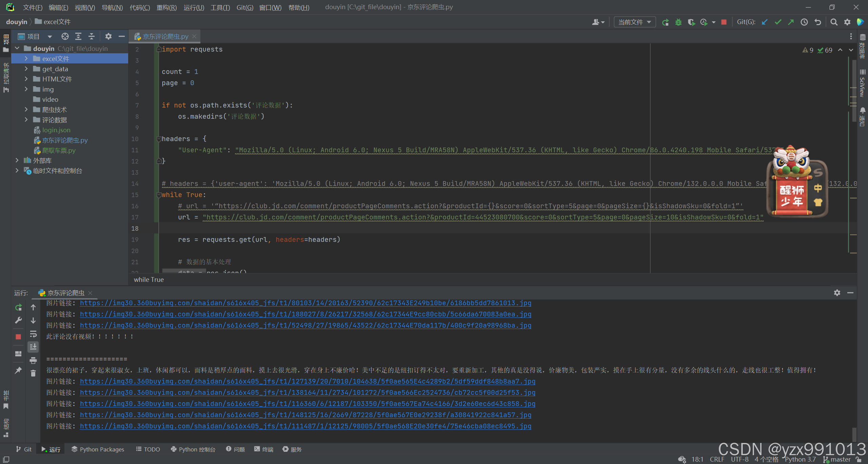The height and width of the screenshot is (464, 868).
Task: Expand 外部库 external libraries node
Action: (17, 160)
